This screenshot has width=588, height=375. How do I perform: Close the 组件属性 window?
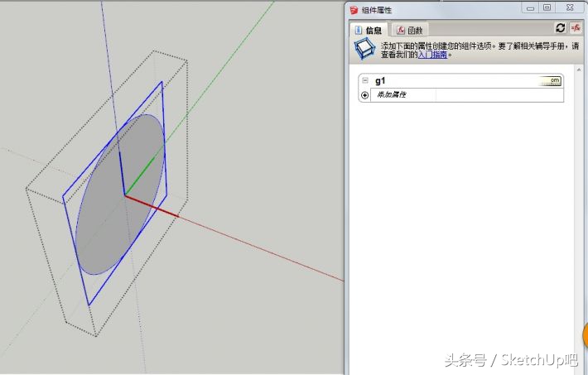point(570,8)
